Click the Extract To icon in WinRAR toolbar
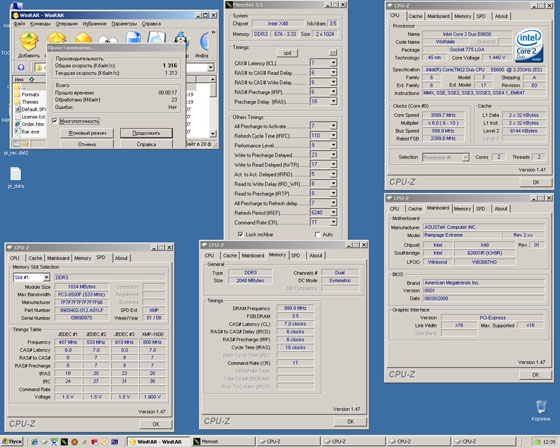 pyautogui.click(x=56, y=38)
